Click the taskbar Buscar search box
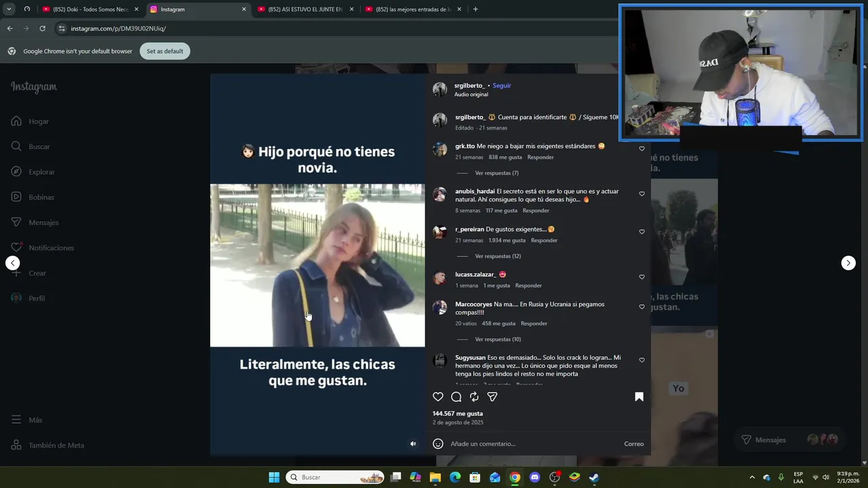Image resolution: width=868 pixels, height=488 pixels. pos(335,477)
